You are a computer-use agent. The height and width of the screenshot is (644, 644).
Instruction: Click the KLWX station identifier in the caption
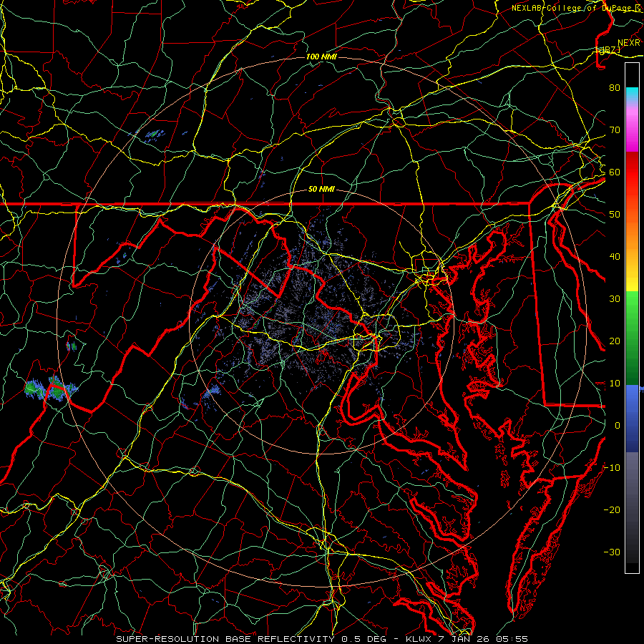[x=419, y=639]
